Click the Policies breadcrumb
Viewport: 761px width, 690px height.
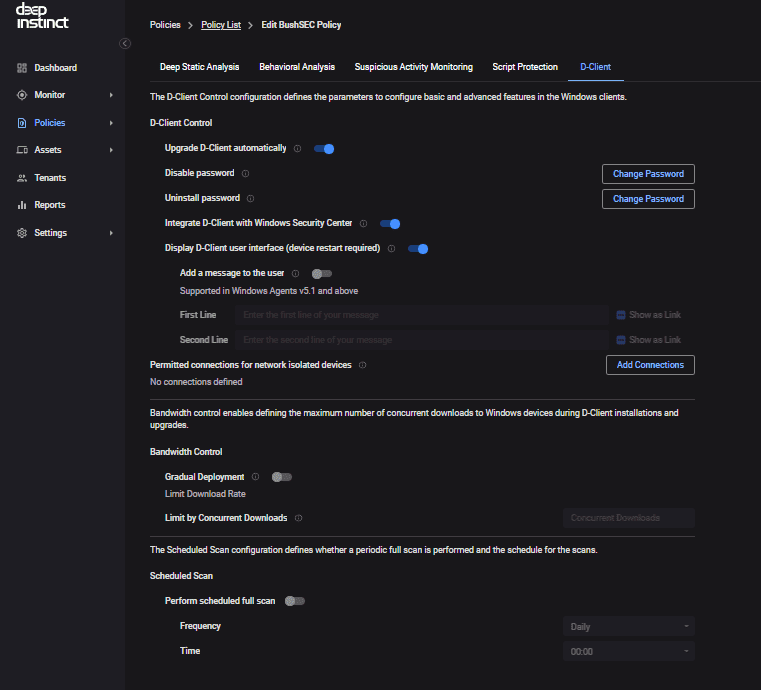(x=165, y=25)
